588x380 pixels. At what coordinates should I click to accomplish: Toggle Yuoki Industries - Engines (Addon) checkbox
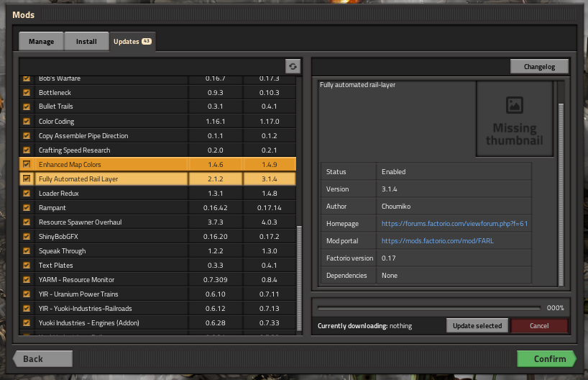[x=27, y=322]
